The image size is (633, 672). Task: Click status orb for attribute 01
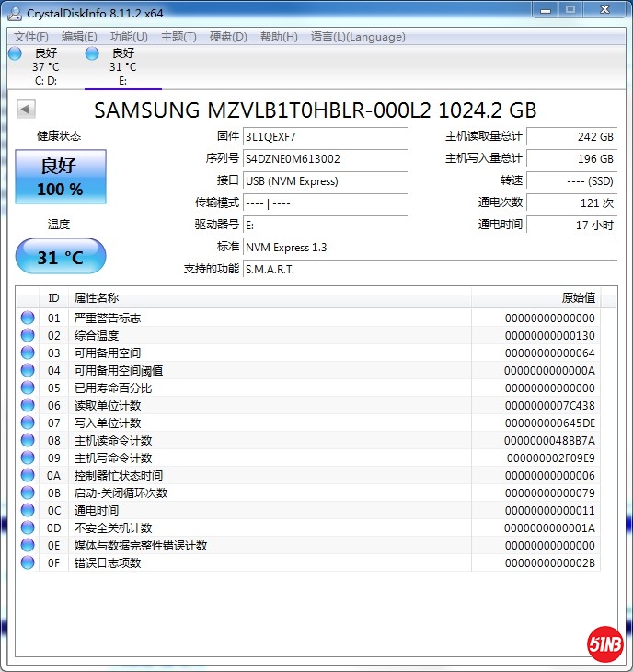point(28,319)
